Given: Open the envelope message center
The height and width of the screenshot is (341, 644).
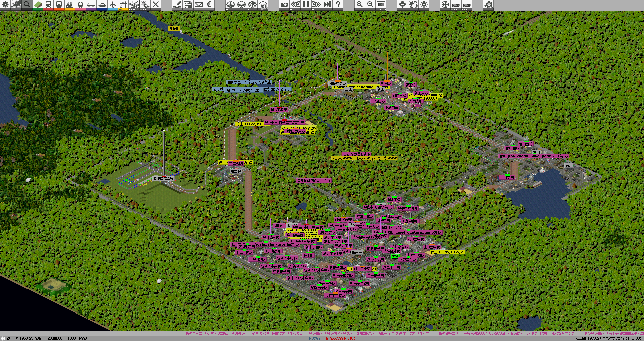Looking at the screenshot, I should click(199, 5).
